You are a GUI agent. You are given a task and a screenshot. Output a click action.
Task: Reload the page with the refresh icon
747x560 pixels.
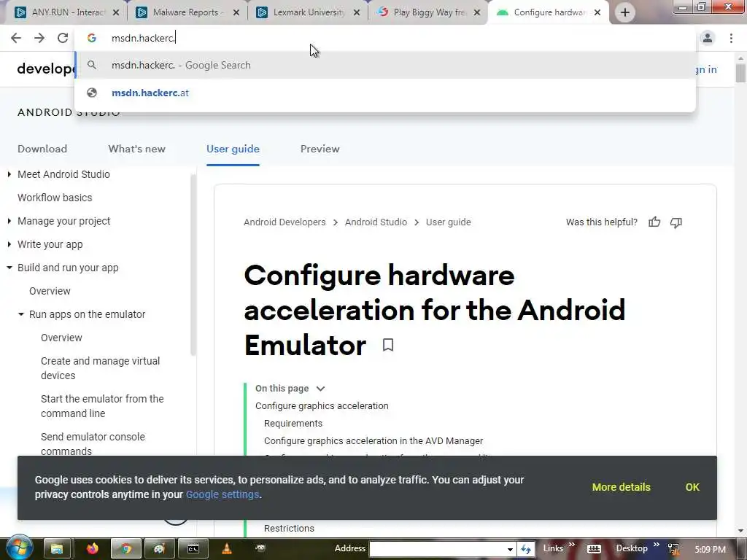pyautogui.click(x=63, y=38)
